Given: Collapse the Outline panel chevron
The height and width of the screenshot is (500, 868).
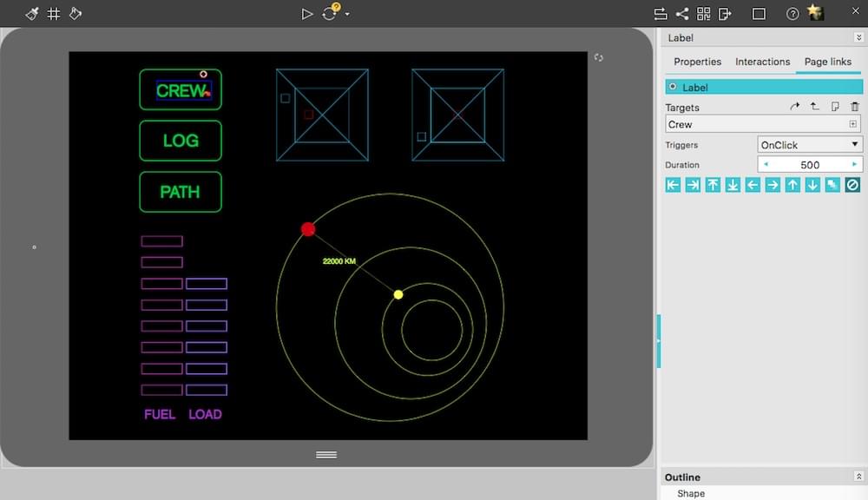Looking at the screenshot, I should click(x=858, y=477).
